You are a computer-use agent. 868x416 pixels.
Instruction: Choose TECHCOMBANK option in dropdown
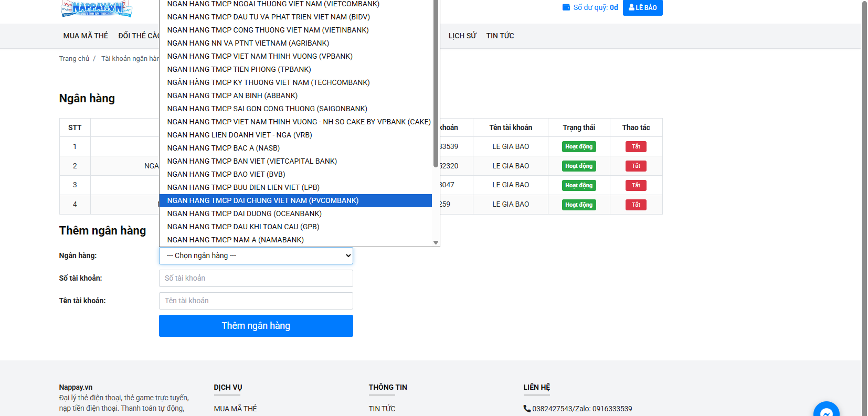(268, 82)
